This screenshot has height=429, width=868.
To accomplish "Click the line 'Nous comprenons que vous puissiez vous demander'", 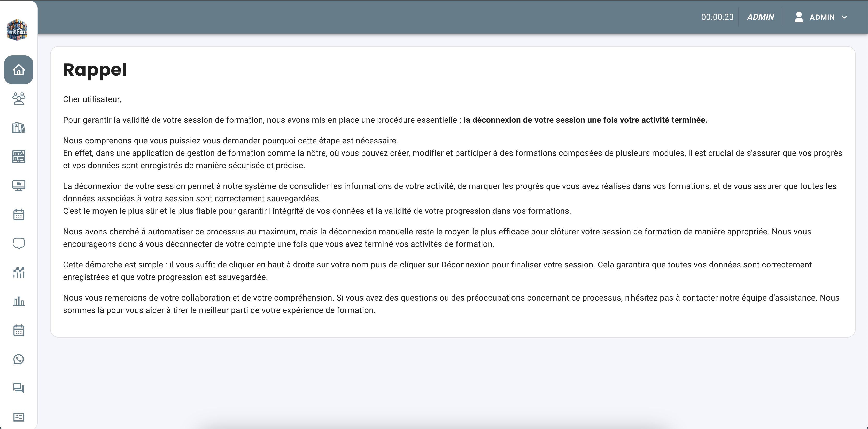I will pyautogui.click(x=230, y=141).
